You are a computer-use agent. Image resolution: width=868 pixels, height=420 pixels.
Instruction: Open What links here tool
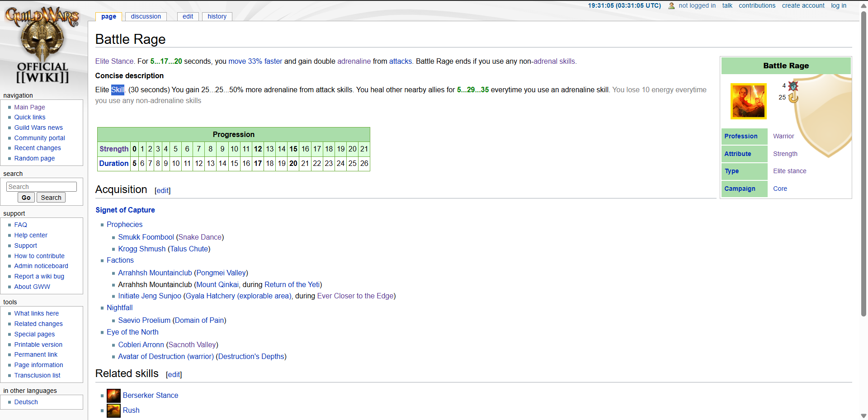coord(36,313)
